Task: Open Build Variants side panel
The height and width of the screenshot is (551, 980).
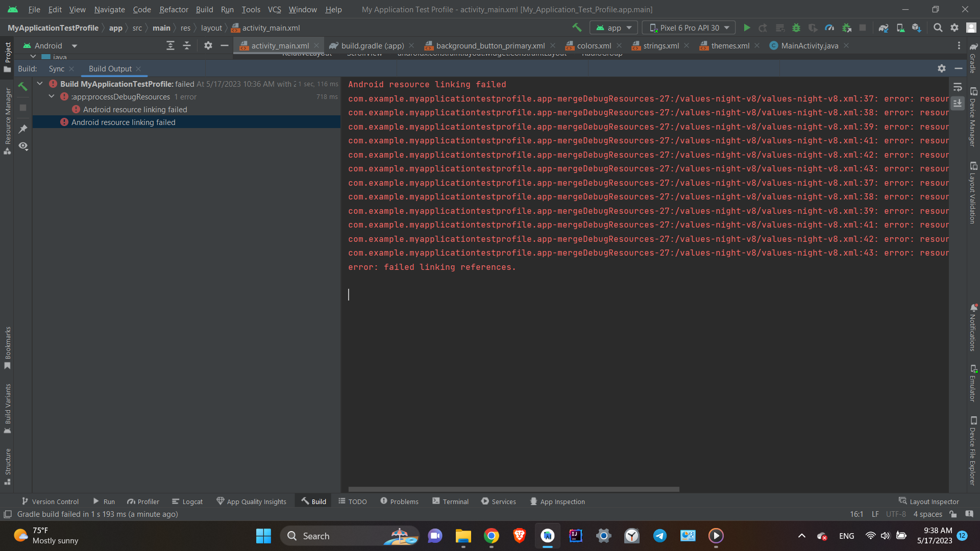Action: (x=8, y=408)
